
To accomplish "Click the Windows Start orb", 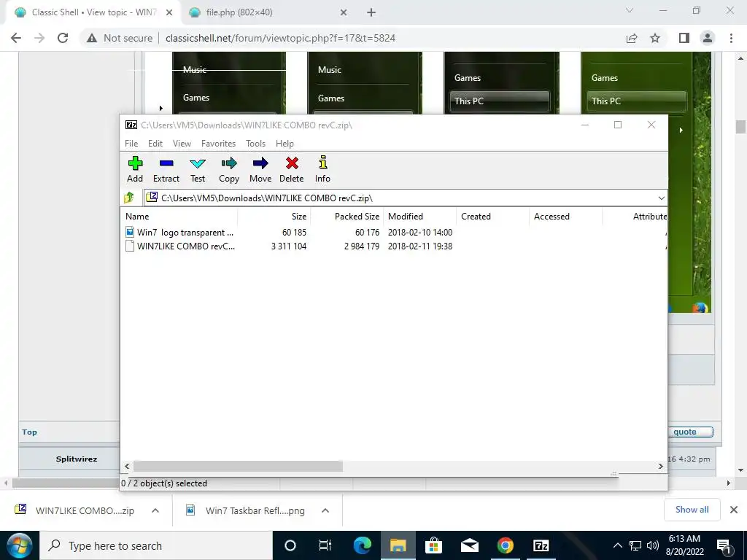I will (19, 545).
